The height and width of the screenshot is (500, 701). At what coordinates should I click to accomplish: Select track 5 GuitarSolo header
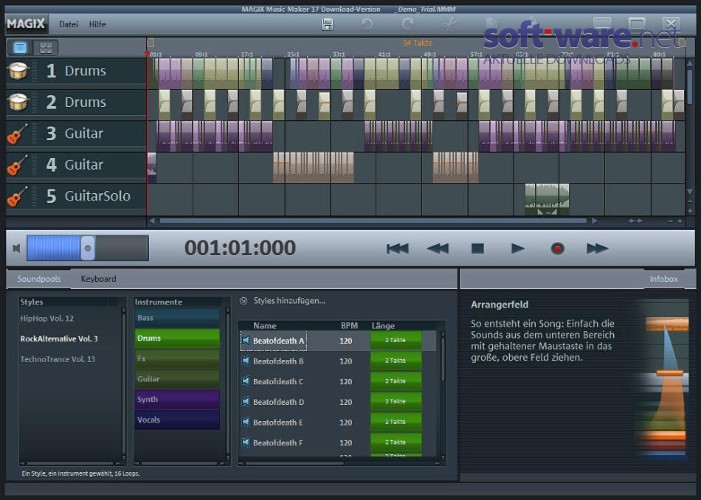click(x=76, y=196)
